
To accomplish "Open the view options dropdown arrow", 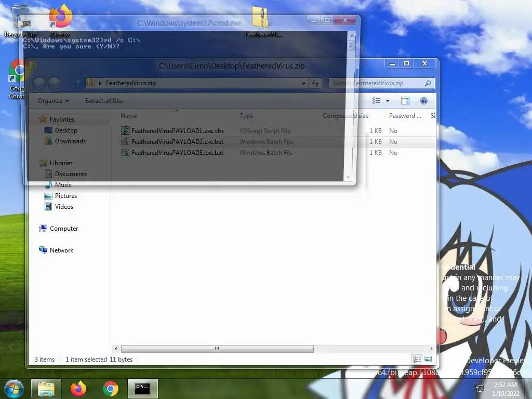I will coord(388,101).
